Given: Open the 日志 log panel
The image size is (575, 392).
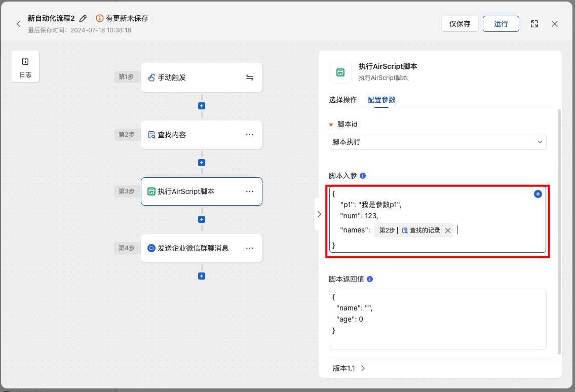Looking at the screenshot, I should 25,67.
